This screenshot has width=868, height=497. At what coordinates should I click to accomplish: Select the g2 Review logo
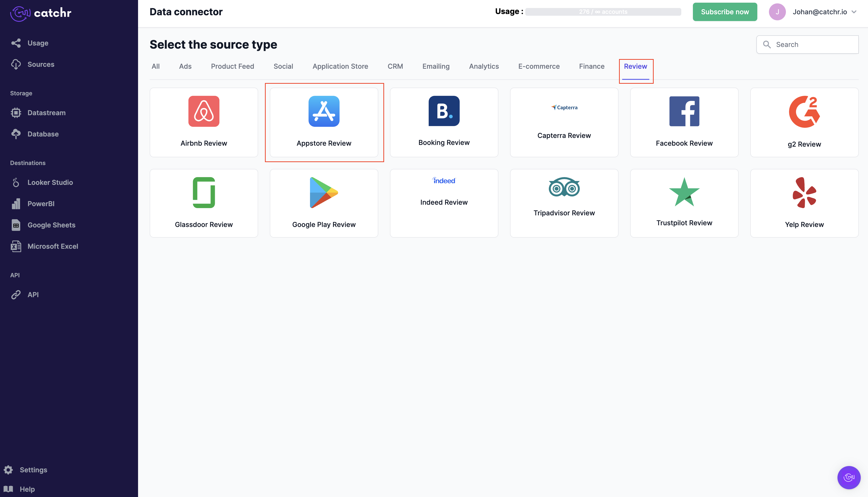tap(805, 112)
